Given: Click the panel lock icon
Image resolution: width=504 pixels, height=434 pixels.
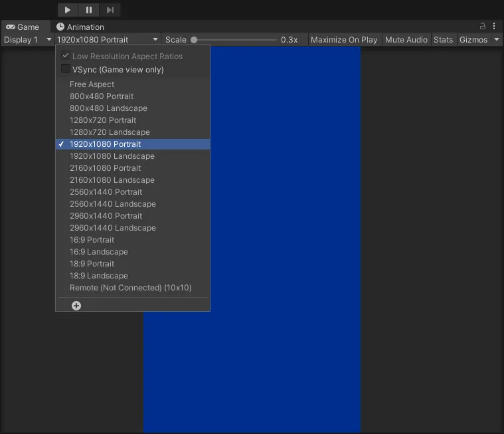Looking at the screenshot, I should (x=483, y=27).
